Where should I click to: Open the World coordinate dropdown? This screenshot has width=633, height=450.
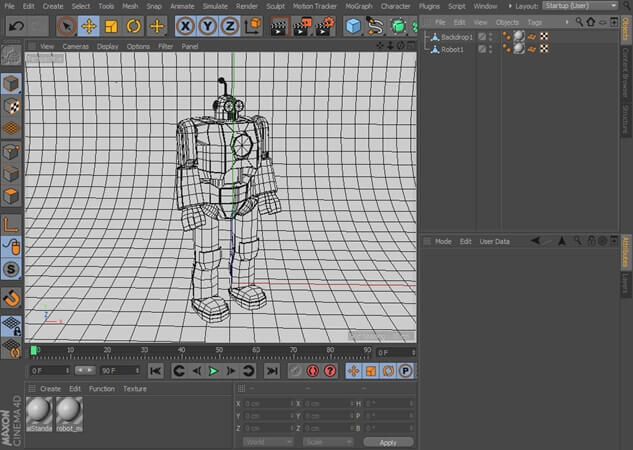[268, 442]
